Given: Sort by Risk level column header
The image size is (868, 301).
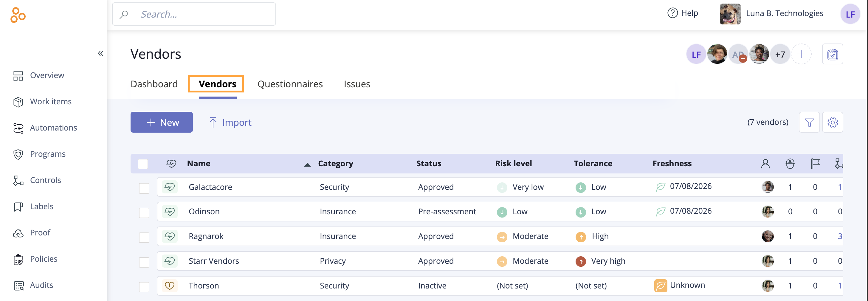Looking at the screenshot, I should (x=513, y=164).
